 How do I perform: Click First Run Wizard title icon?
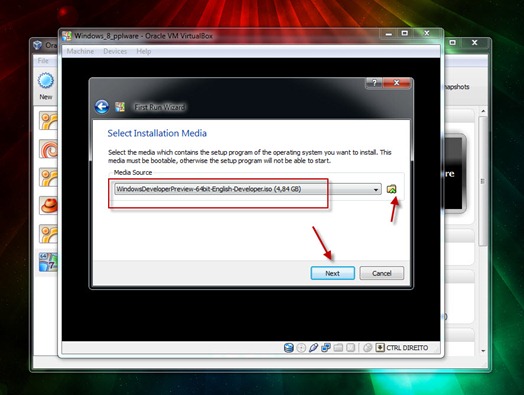120,107
